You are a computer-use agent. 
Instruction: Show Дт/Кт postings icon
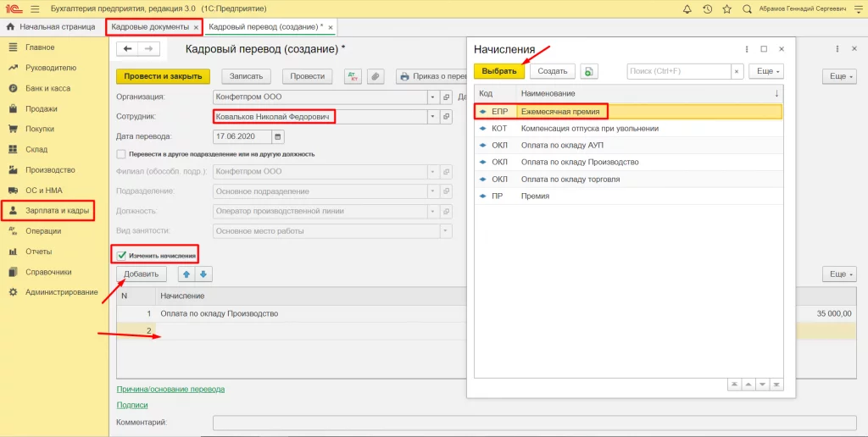pyautogui.click(x=353, y=76)
